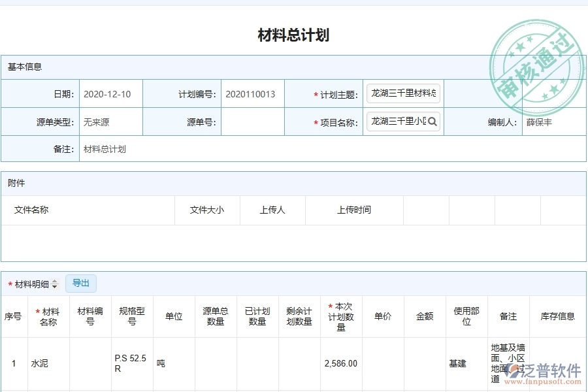Click the 本次计划数量 column header
588x392 pixels.
click(x=340, y=316)
